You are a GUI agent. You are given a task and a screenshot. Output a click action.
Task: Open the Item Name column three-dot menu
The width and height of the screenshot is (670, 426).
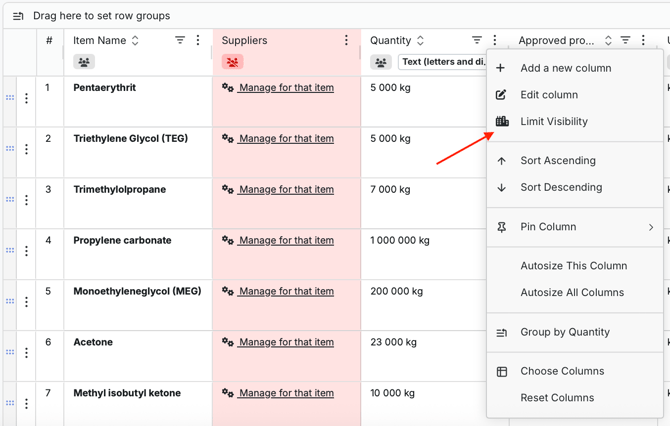[x=198, y=40]
